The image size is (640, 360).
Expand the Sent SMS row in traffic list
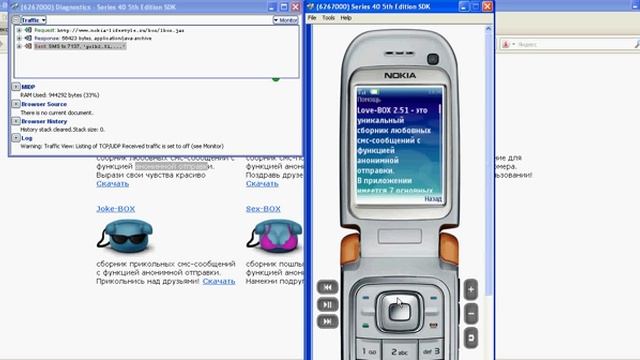19,47
